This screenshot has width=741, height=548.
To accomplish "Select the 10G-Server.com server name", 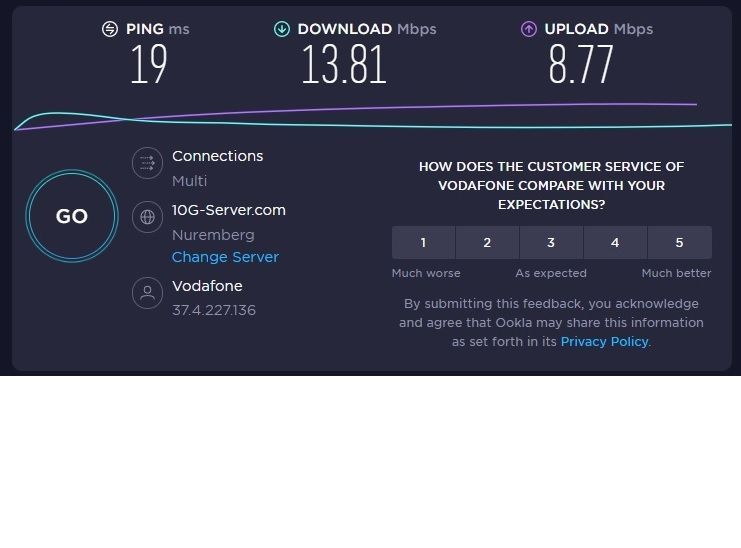I will (229, 210).
